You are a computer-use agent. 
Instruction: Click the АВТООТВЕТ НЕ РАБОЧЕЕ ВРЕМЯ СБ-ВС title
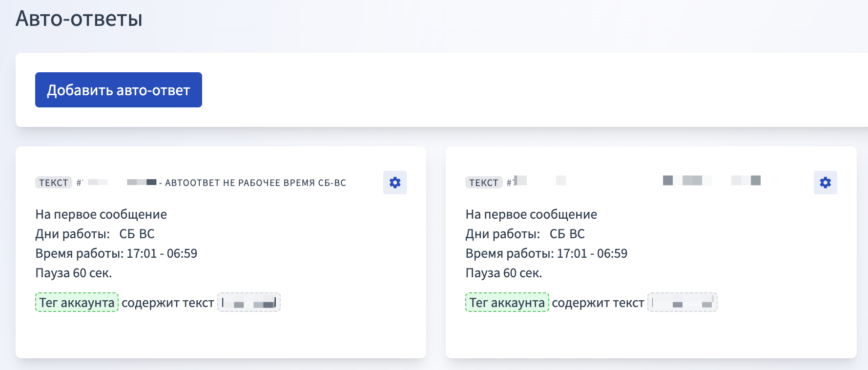coord(255,183)
